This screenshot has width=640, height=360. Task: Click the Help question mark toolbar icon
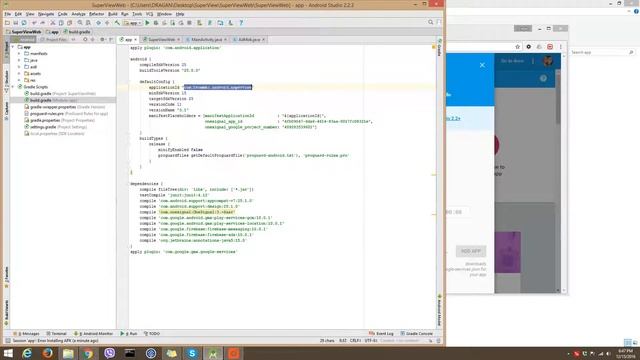pyautogui.click(x=241, y=23)
